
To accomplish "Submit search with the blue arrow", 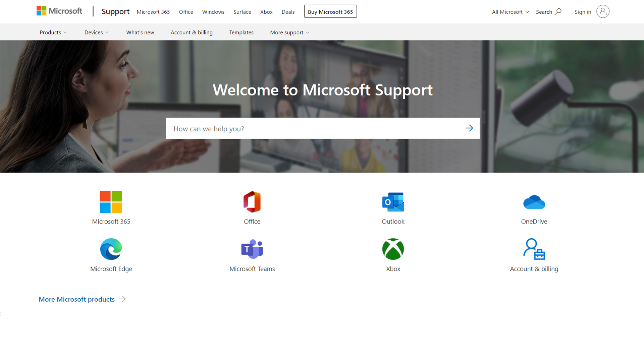I will pos(469,128).
